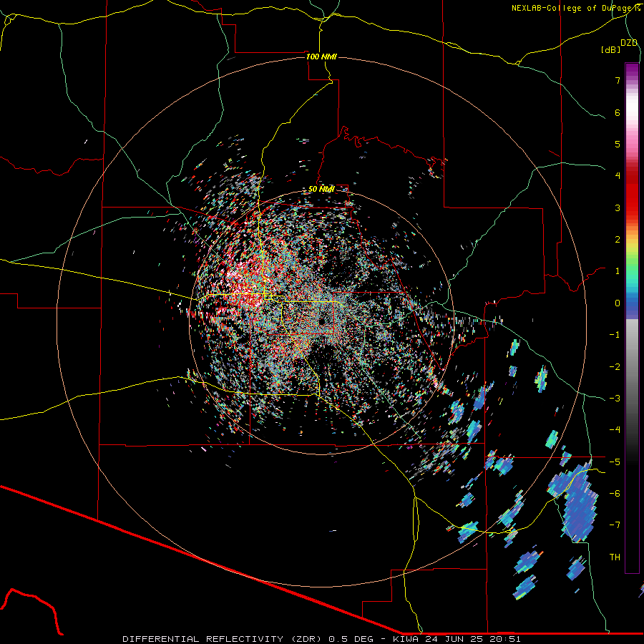Screen dimensions: 644x644
Task: Click the "-5" tick label on the scale
Action: (x=615, y=462)
